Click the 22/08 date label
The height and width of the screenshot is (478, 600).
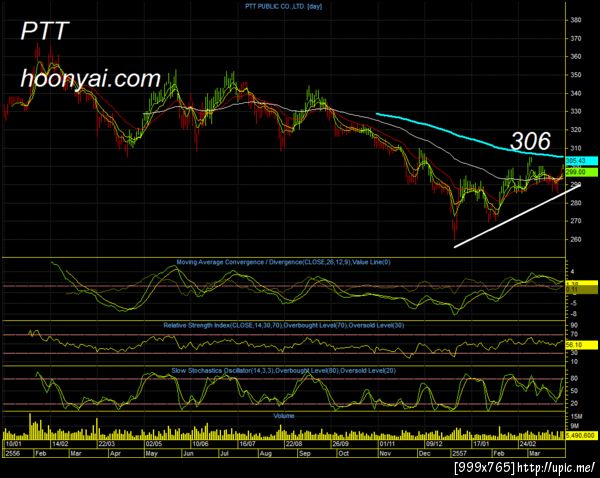(x=294, y=444)
